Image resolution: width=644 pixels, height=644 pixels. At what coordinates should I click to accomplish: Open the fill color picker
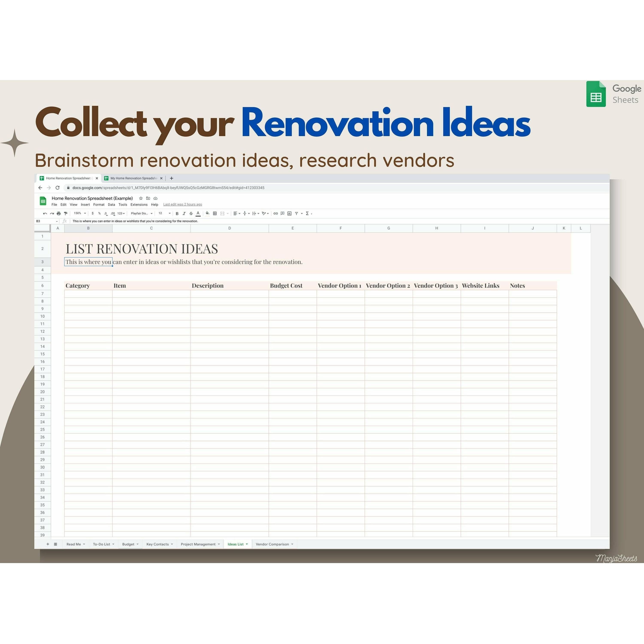point(207,213)
